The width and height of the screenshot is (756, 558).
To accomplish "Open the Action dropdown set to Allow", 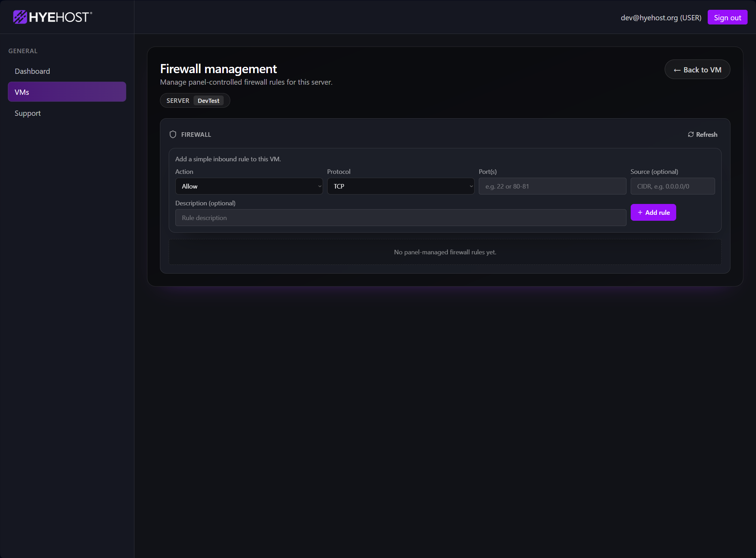I will (x=248, y=186).
